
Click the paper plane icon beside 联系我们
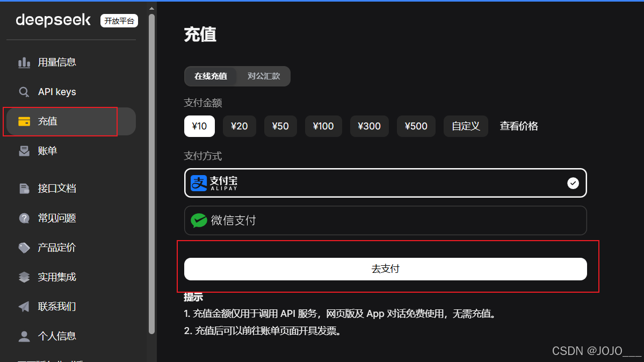(24, 307)
